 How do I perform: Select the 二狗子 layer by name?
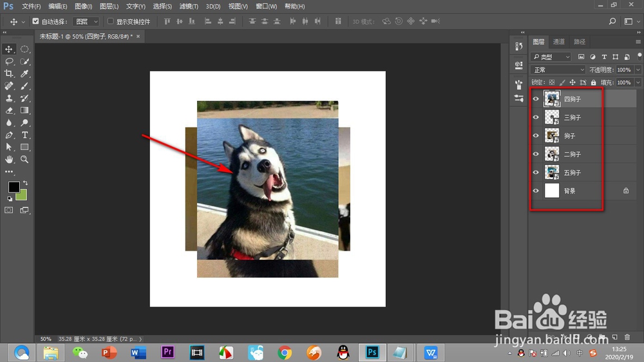click(573, 155)
